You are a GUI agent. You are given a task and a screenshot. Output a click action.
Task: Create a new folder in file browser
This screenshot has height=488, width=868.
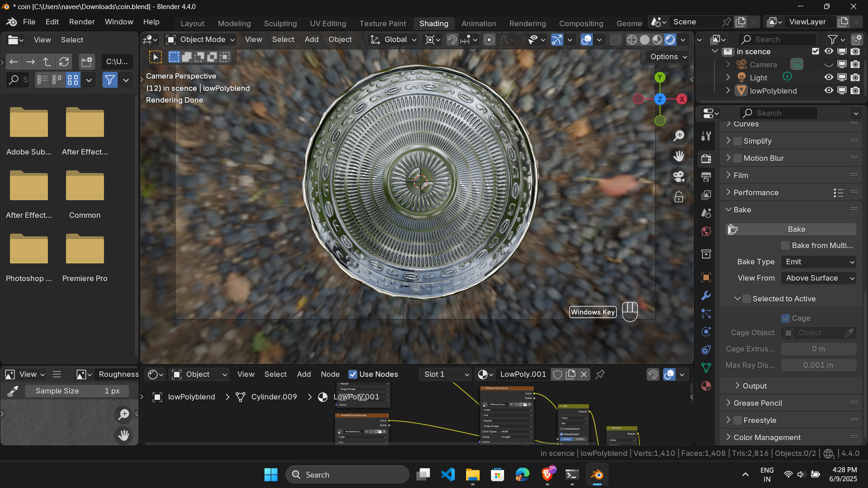(86, 62)
